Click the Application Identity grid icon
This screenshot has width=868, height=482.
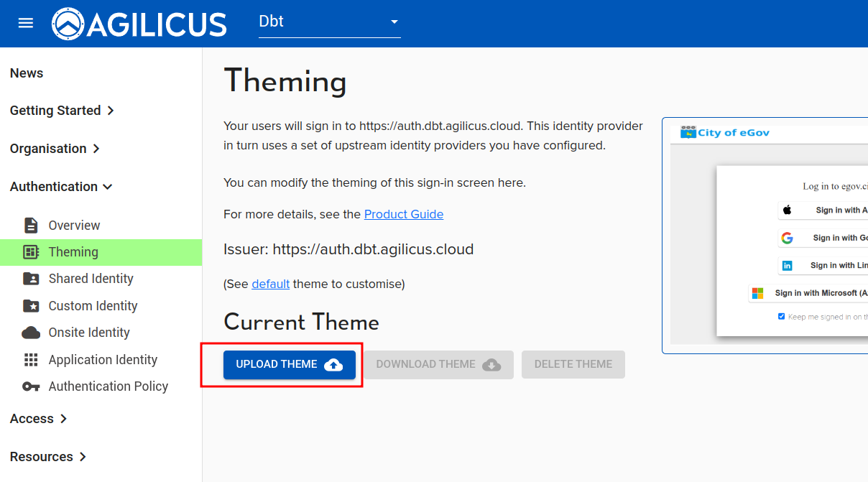[31, 360]
